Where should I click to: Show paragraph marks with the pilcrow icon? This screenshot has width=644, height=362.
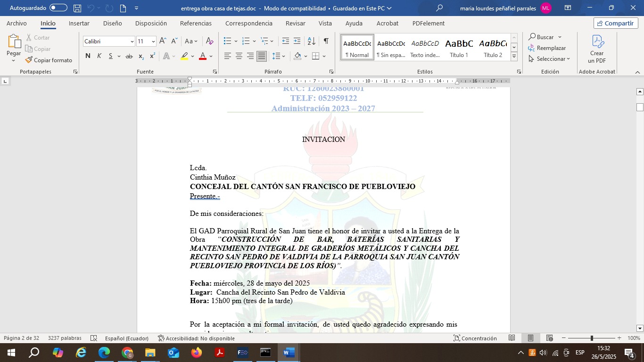(326, 41)
